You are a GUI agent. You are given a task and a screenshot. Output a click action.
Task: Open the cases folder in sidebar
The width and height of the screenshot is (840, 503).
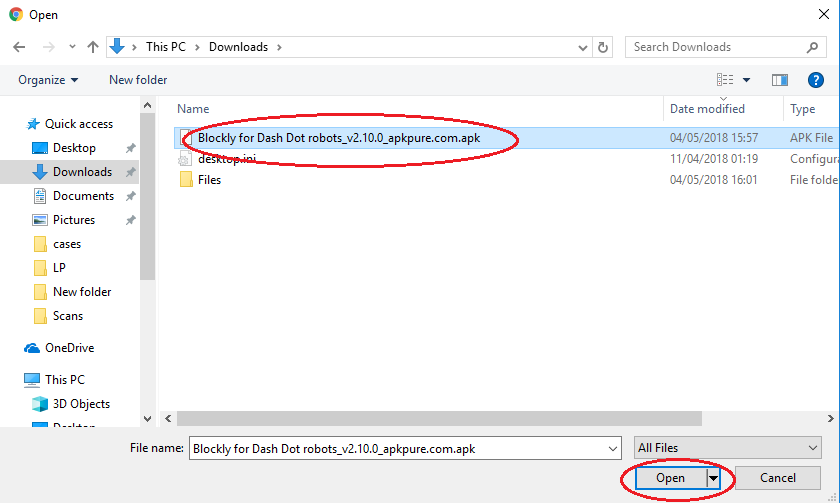point(67,244)
